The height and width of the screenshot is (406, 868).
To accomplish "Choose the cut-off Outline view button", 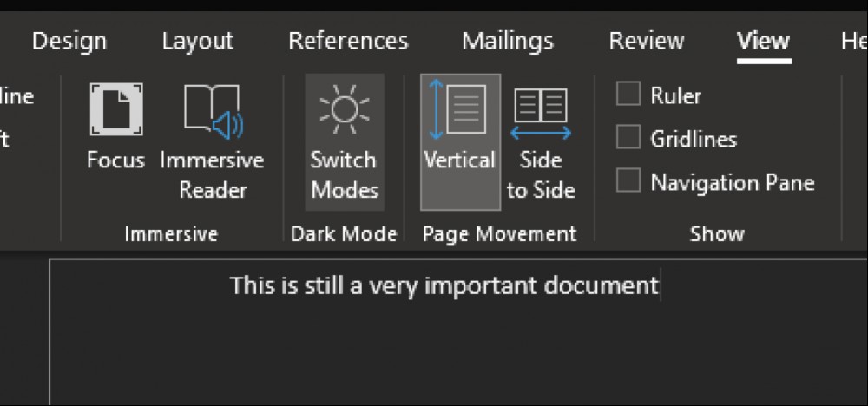I will click(16, 96).
